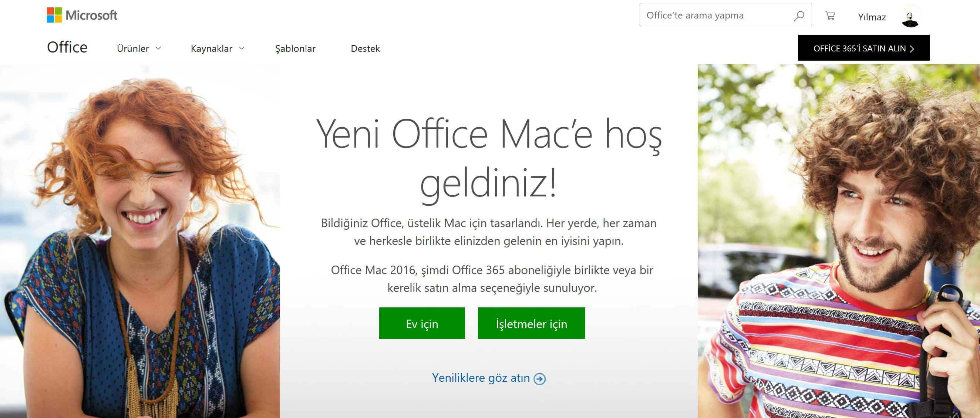This screenshot has height=418, width=980.
Task: Open the Şablonlar menu item
Action: (x=295, y=48)
